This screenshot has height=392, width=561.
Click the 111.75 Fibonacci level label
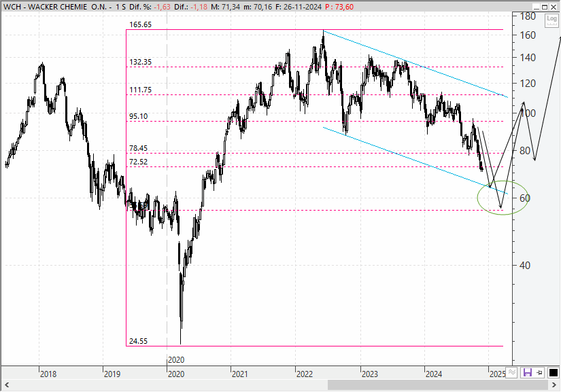pyautogui.click(x=140, y=90)
